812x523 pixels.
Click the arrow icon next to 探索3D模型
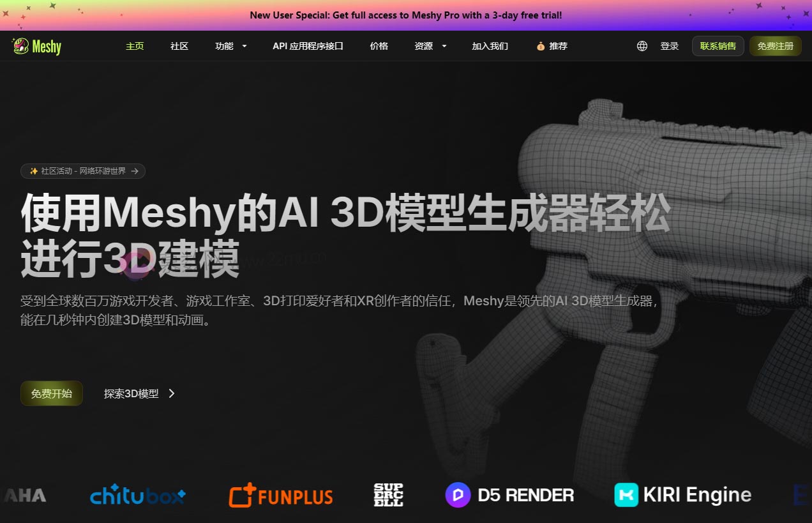[171, 393]
